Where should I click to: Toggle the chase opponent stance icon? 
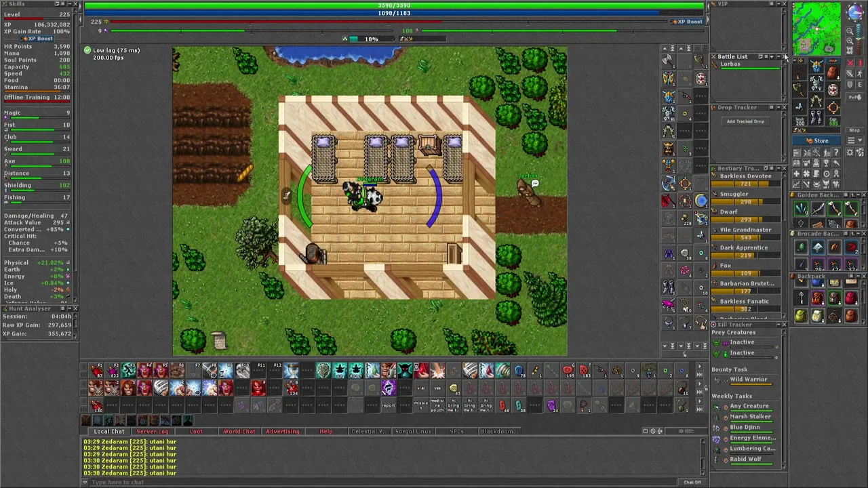tap(860, 73)
